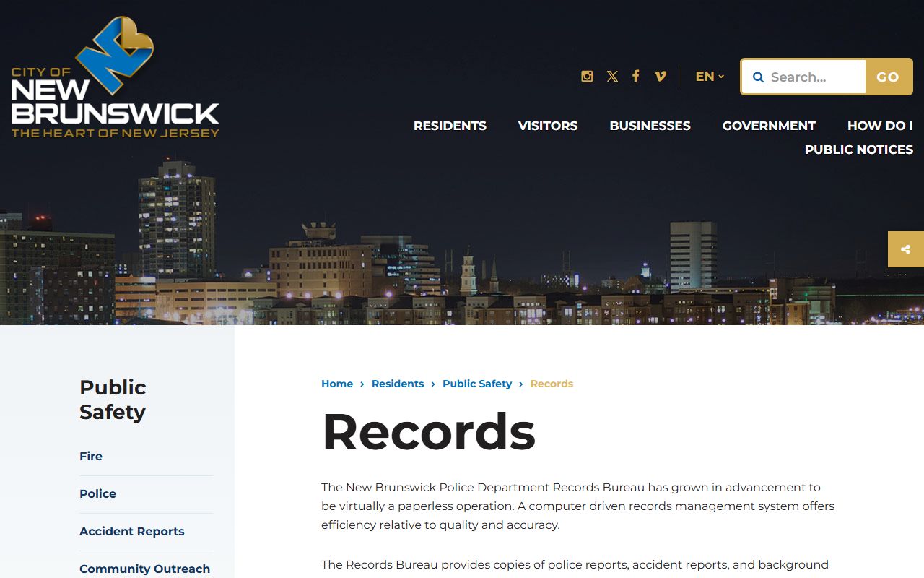Click the Public Safety sidebar heading
Image resolution: width=924 pixels, height=578 pixels.
point(113,400)
